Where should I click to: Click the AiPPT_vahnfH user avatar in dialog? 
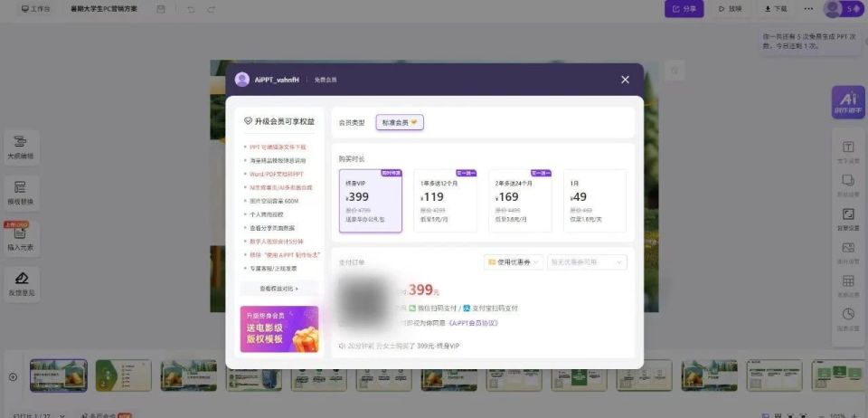(242, 80)
